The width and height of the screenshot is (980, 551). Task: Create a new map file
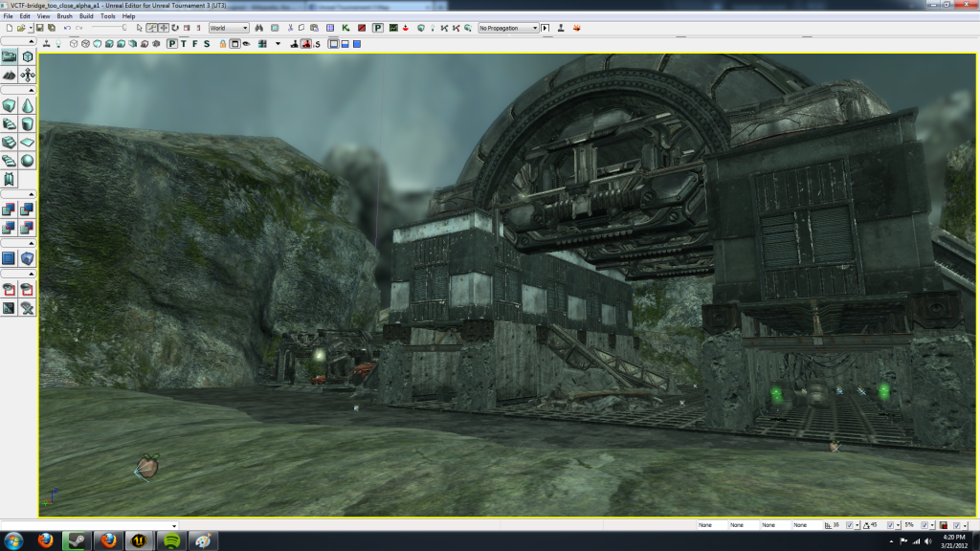9,28
